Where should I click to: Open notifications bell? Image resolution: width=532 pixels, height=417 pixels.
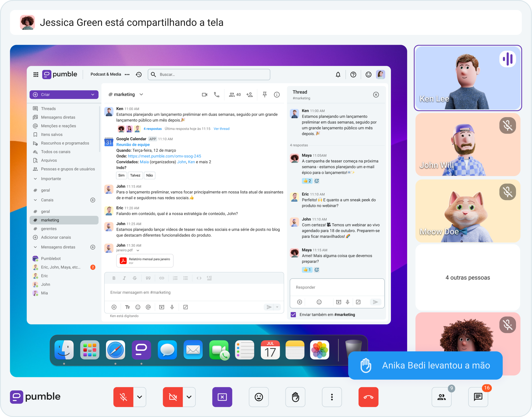pyautogui.click(x=338, y=75)
